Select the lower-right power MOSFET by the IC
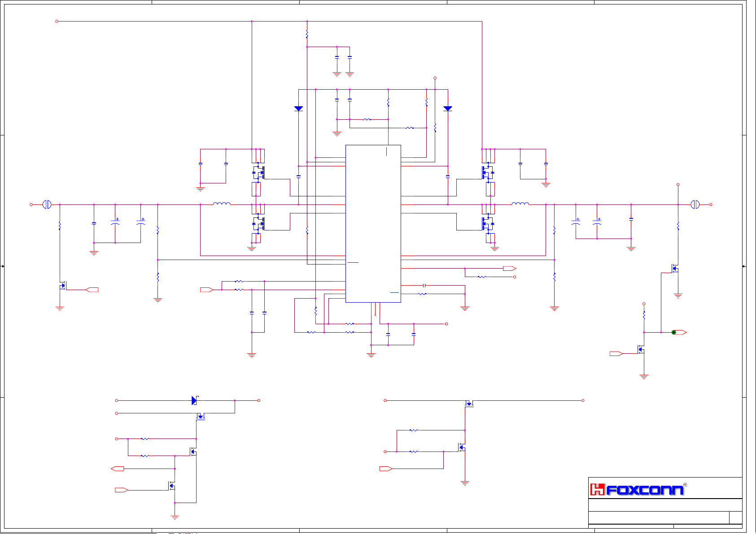 click(x=488, y=223)
